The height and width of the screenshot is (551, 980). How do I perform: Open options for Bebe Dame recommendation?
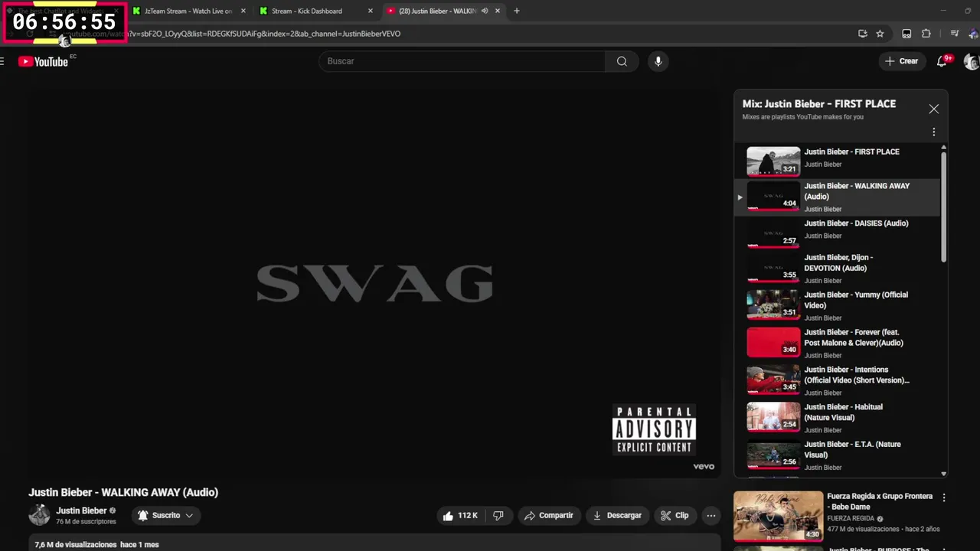pos(944,497)
